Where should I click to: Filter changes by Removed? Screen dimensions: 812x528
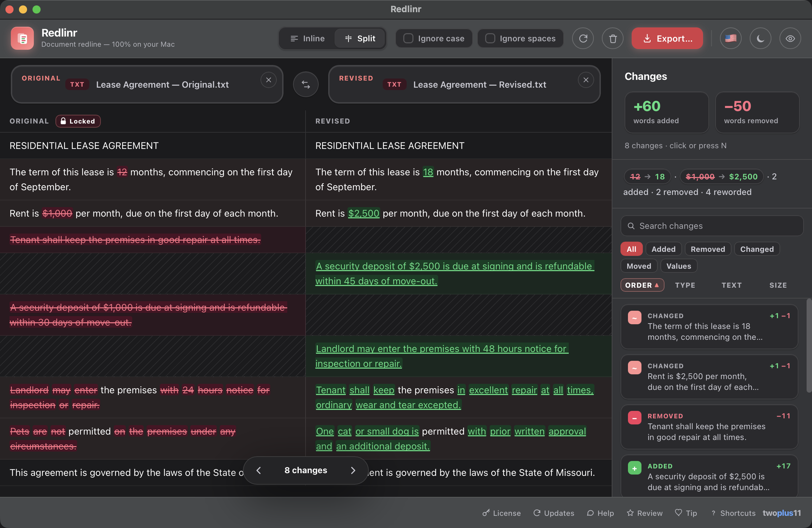click(x=707, y=249)
